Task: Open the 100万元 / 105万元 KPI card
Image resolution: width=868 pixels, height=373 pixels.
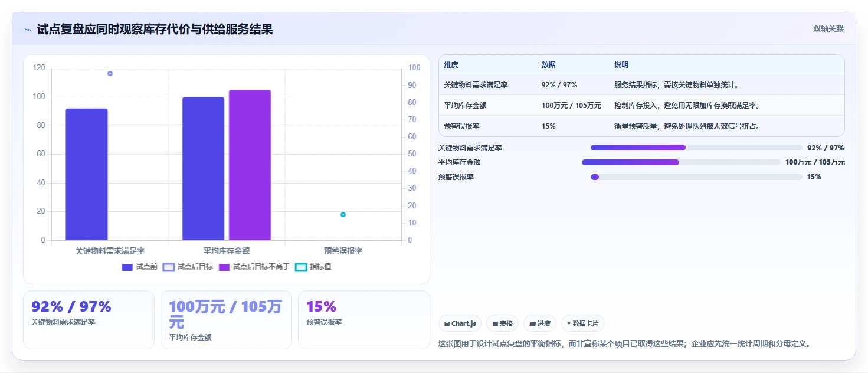Action: (226, 319)
